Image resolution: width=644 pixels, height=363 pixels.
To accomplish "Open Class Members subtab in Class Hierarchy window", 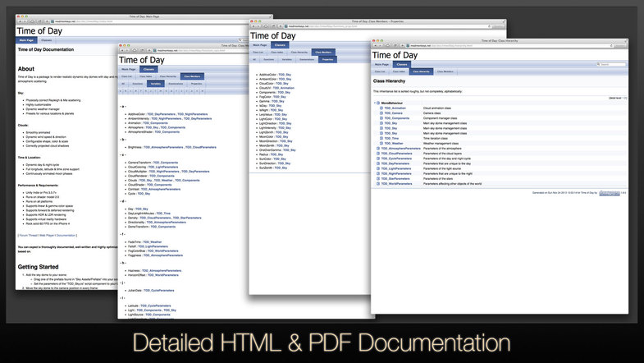I will (445, 71).
